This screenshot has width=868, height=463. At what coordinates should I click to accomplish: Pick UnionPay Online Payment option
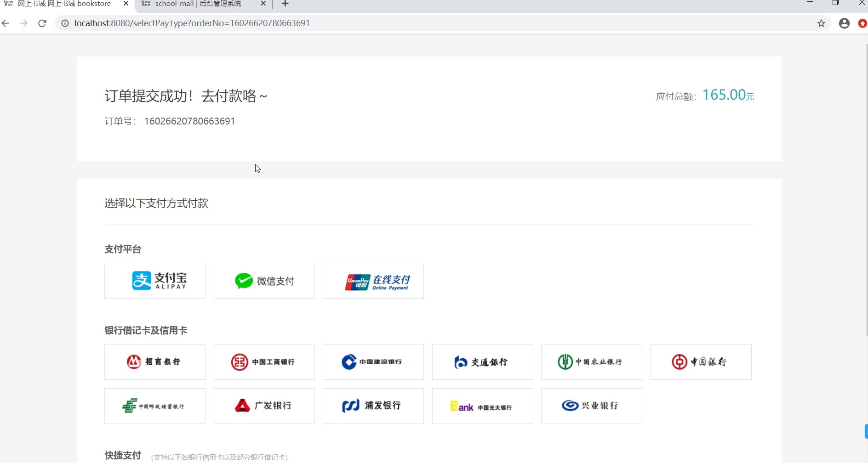tap(373, 281)
